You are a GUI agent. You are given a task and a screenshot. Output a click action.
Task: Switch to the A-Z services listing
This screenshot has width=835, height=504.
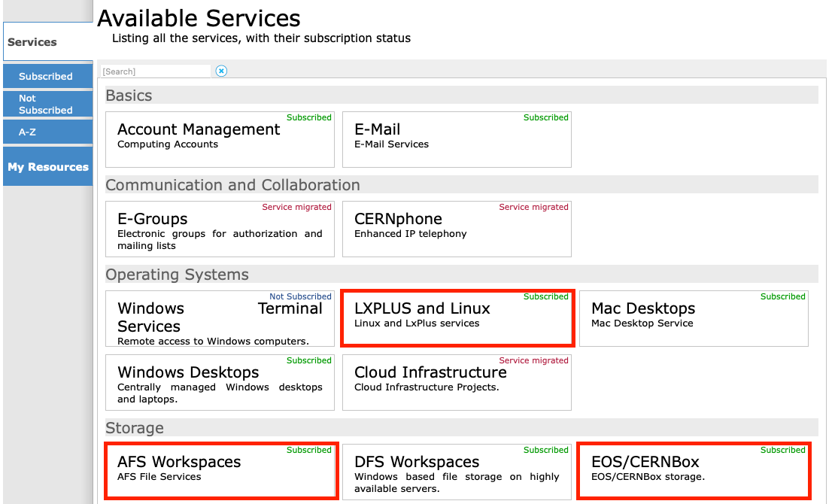48,132
